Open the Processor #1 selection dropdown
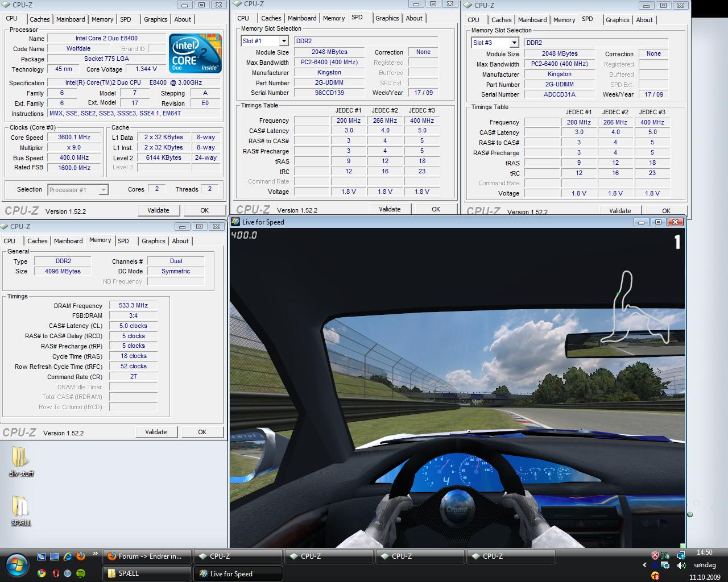Screen dimensions: 728x582 coord(78,190)
